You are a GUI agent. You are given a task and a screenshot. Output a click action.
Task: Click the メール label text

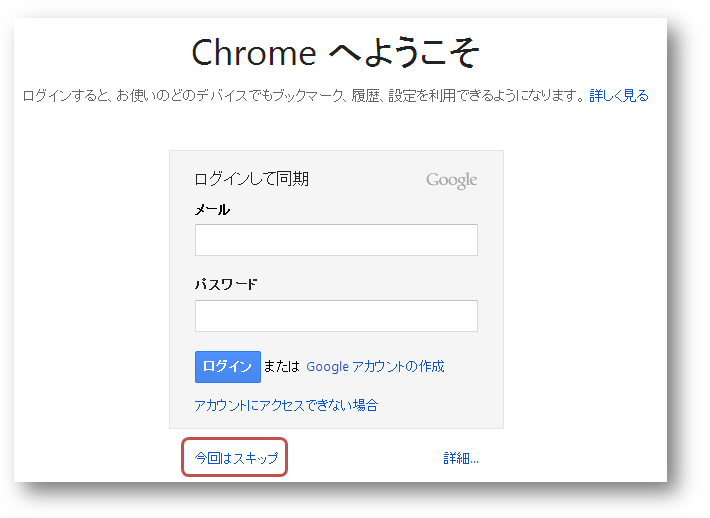tap(212, 210)
